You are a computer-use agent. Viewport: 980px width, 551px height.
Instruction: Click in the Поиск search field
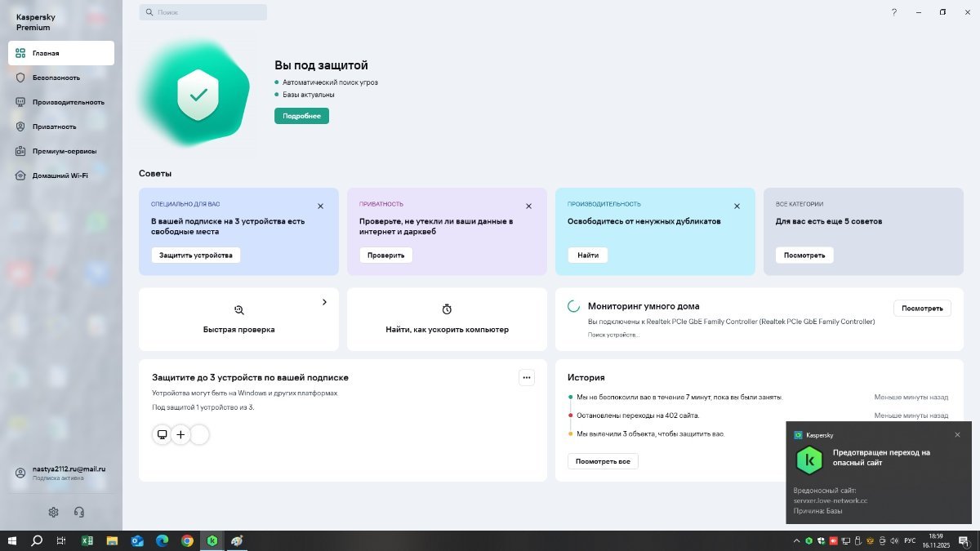[203, 12]
